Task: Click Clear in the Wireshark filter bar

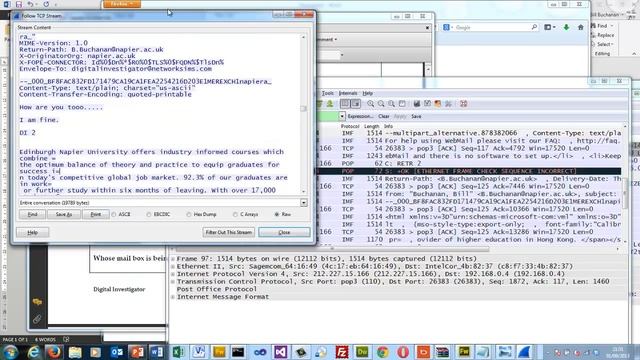Action: coord(384,116)
